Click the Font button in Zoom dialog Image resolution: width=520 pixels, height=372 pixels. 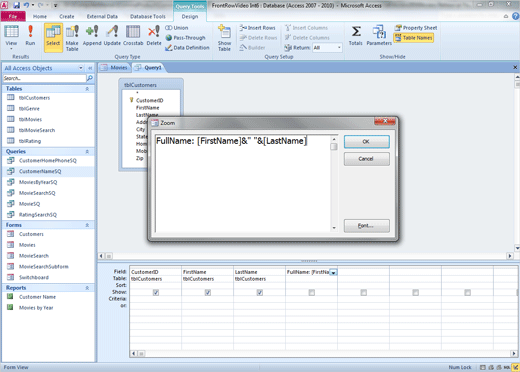366,226
